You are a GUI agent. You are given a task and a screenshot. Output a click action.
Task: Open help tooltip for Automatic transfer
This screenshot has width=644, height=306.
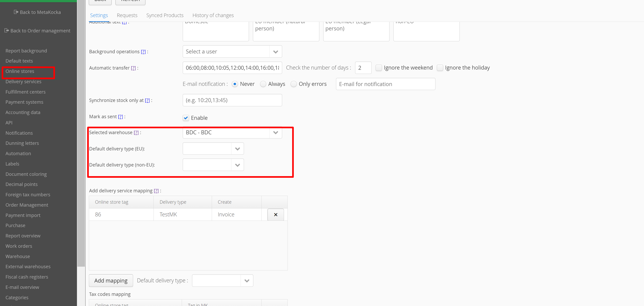pos(133,68)
